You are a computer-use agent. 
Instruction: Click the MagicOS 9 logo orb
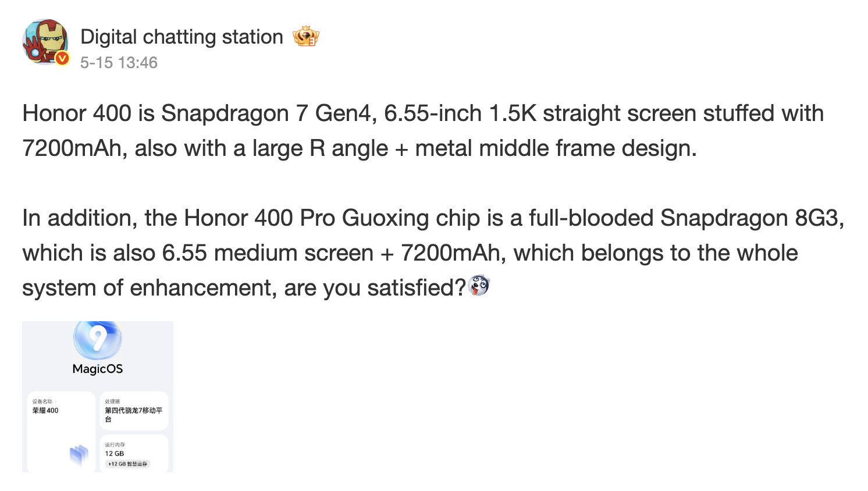[98, 339]
